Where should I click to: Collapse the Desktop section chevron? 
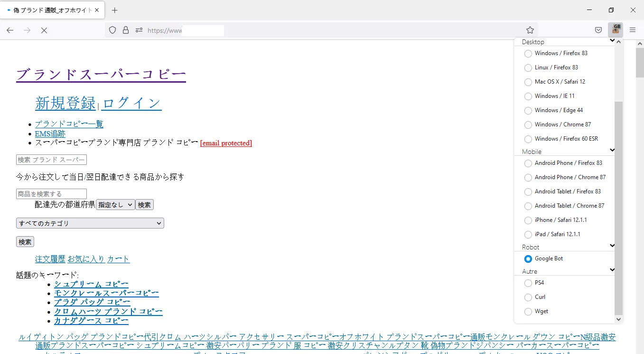(x=612, y=41)
